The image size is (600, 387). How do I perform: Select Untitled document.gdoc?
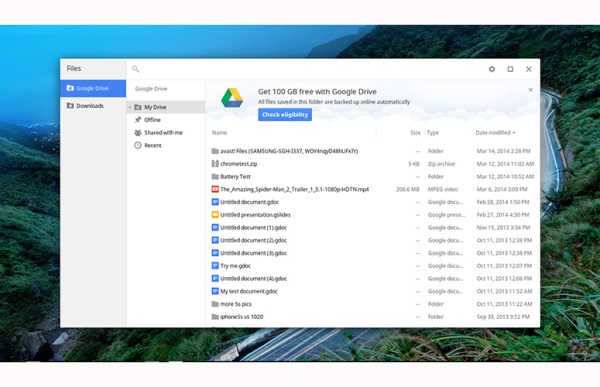373,202
